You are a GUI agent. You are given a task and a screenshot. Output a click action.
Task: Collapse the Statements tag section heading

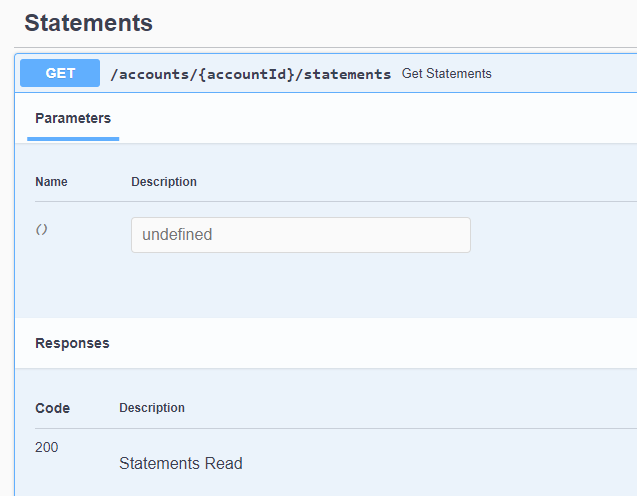89,23
